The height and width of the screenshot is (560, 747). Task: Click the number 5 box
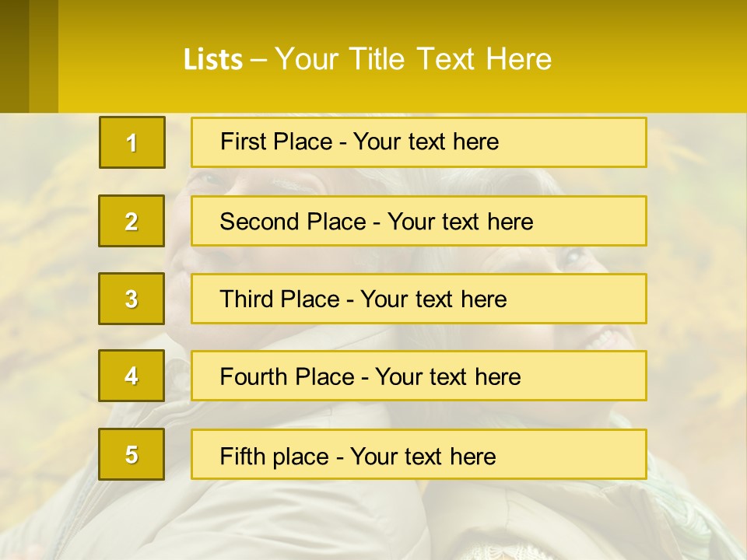click(x=132, y=454)
